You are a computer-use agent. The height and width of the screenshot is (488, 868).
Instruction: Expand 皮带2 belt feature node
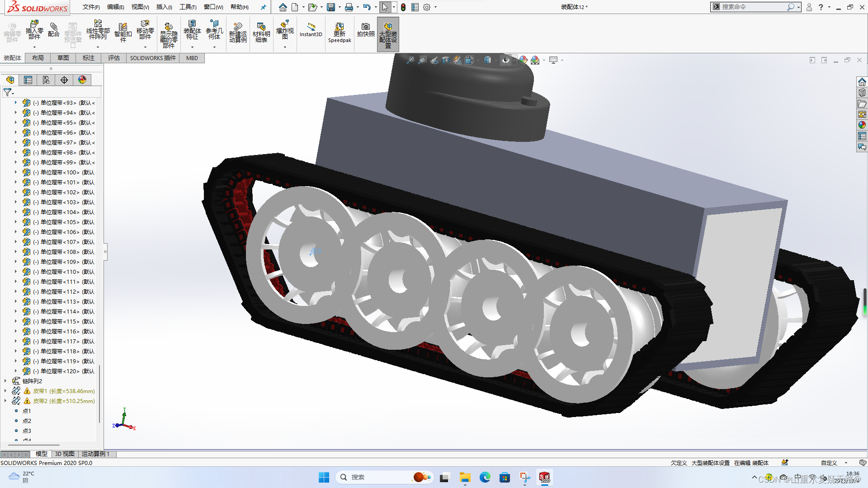point(5,401)
